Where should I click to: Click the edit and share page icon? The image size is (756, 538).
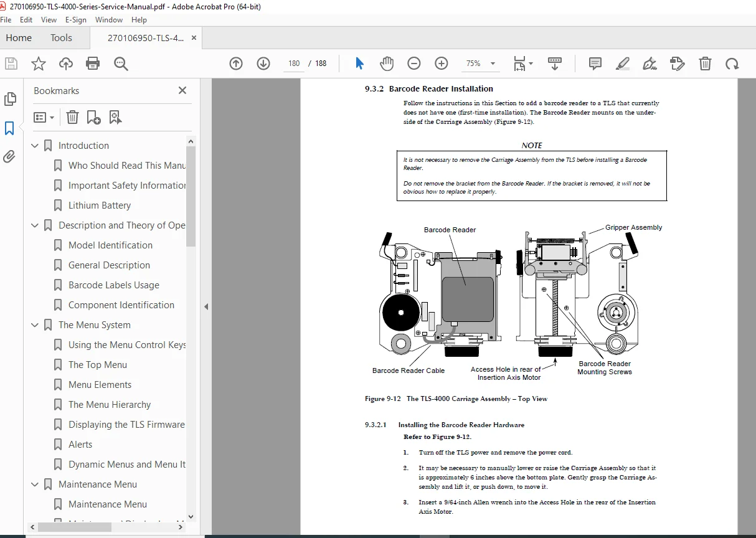tap(677, 63)
